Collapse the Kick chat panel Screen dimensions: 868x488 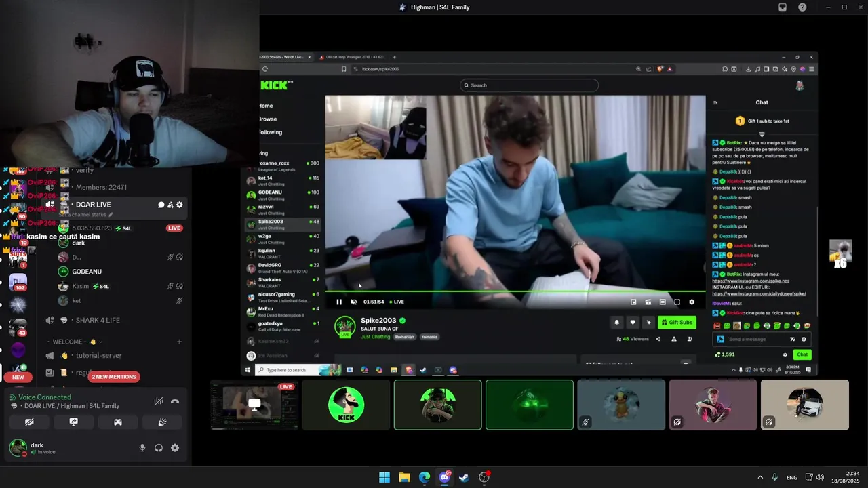pos(715,103)
